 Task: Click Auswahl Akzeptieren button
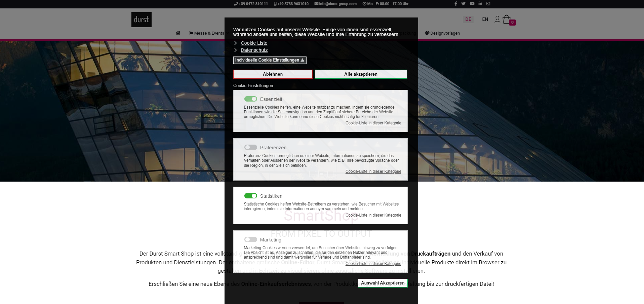click(x=383, y=283)
